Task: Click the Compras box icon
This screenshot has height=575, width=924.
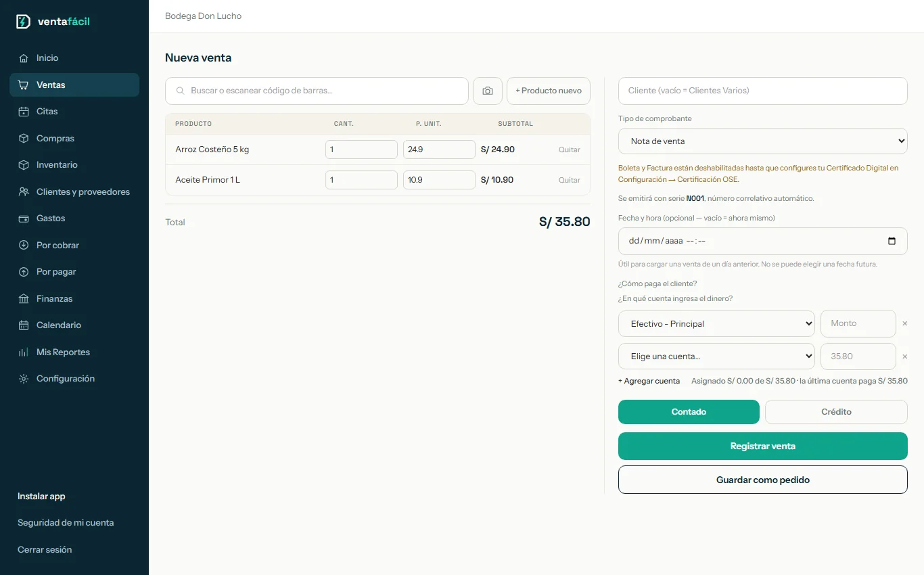Action: click(x=24, y=139)
